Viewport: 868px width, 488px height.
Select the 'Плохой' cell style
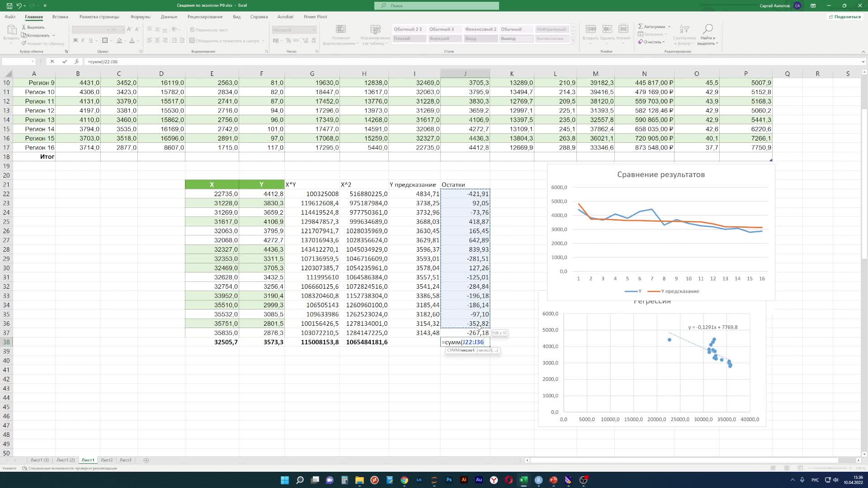coord(409,38)
